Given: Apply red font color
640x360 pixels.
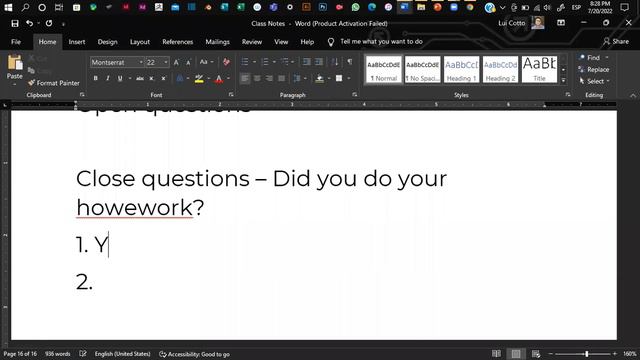Looking at the screenshot, I should coord(219,78).
